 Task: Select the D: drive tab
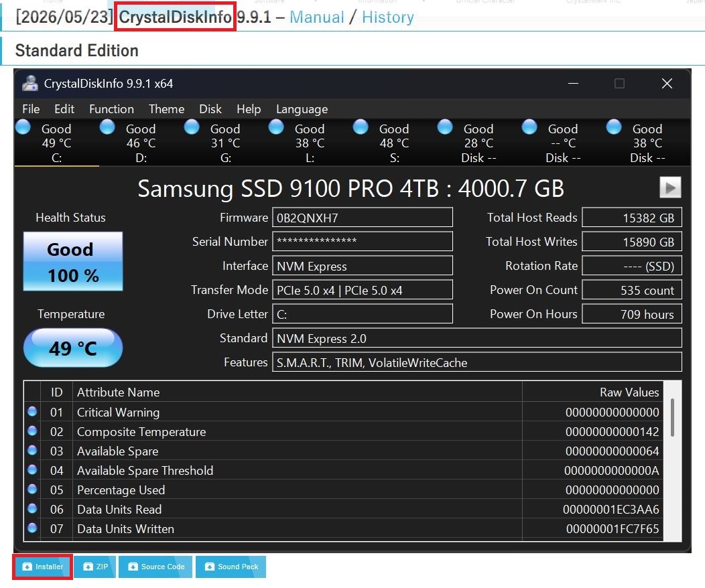[141, 143]
